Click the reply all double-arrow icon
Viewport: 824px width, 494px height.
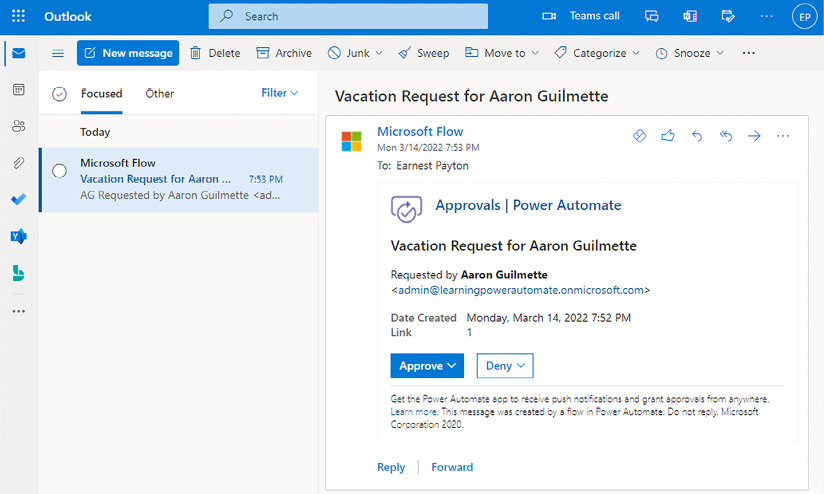(x=726, y=136)
